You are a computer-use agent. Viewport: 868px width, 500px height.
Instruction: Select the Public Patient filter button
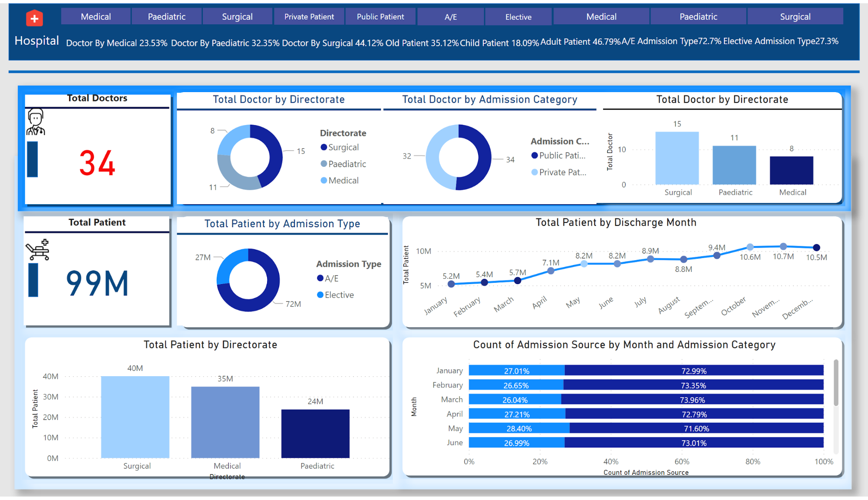point(380,17)
